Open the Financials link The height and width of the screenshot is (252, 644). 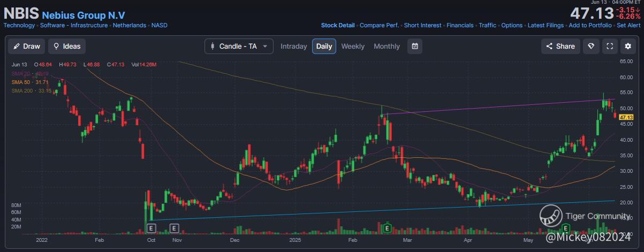460,25
